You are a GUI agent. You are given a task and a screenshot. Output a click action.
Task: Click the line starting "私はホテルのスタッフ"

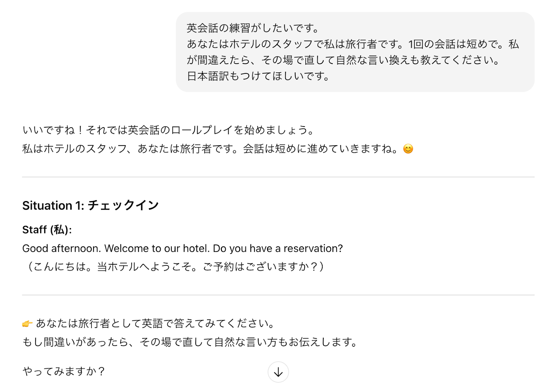click(209, 149)
